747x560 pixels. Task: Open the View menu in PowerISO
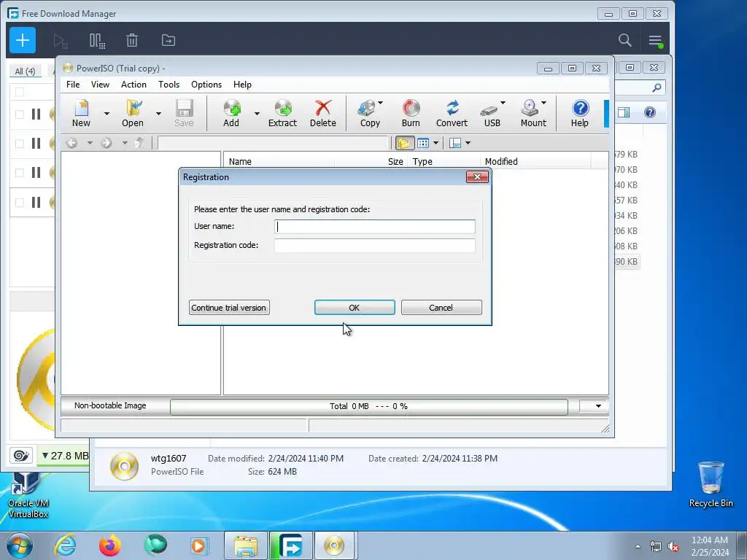click(x=100, y=85)
